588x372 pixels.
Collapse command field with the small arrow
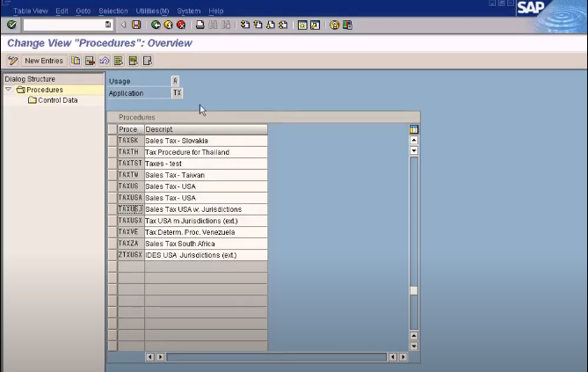[123, 25]
